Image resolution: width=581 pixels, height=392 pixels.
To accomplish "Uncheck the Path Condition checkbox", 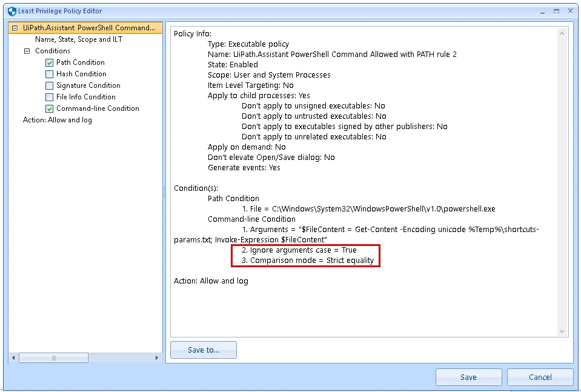I will 50,63.
